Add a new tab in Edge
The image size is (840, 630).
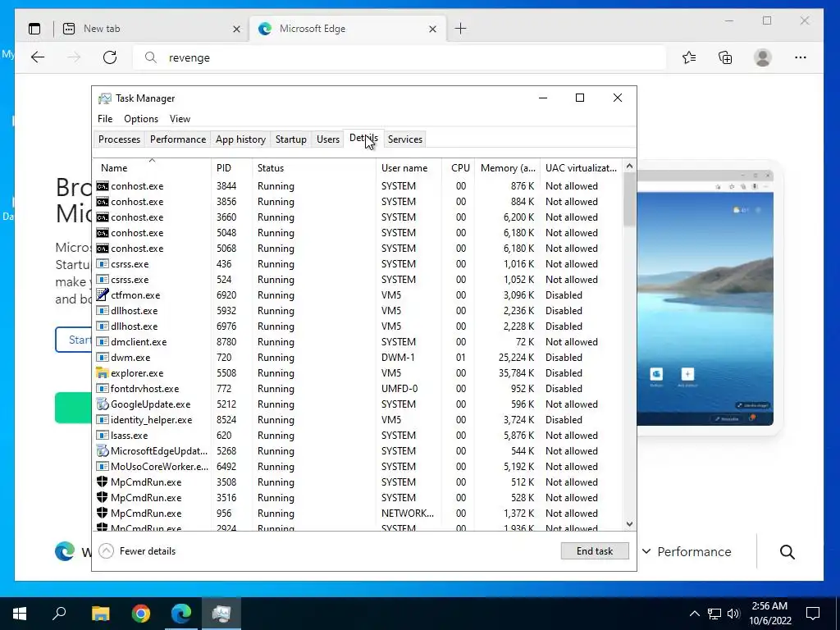[461, 29]
